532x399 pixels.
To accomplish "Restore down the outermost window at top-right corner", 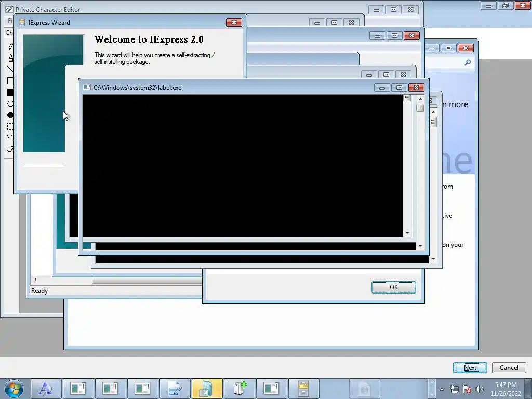I will (506, 5).
